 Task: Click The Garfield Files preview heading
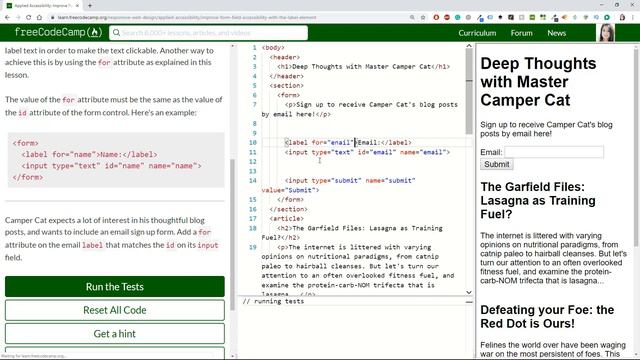pos(538,200)
